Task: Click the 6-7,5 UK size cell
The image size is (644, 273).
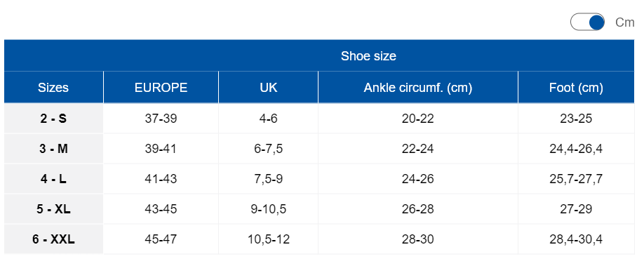Action: 268,148
